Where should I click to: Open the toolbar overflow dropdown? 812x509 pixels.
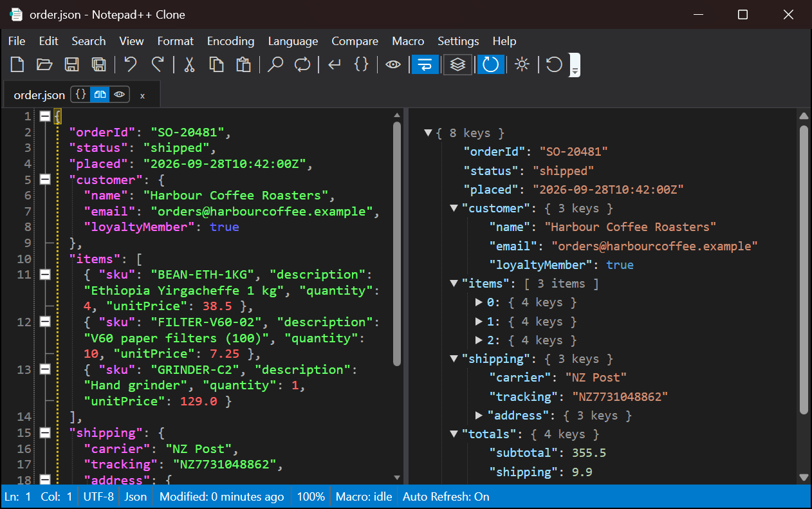tap(575, 65)
